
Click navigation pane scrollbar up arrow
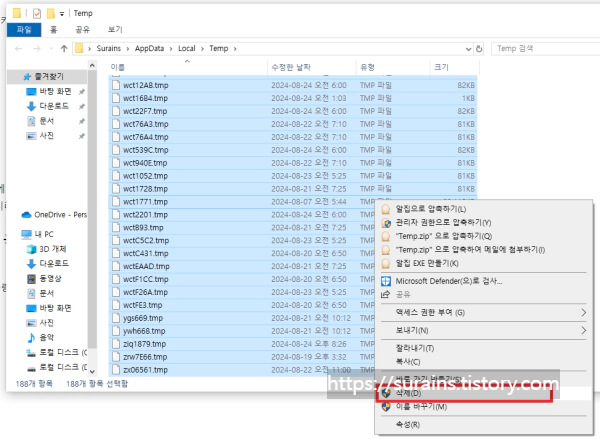click(92, 66)
